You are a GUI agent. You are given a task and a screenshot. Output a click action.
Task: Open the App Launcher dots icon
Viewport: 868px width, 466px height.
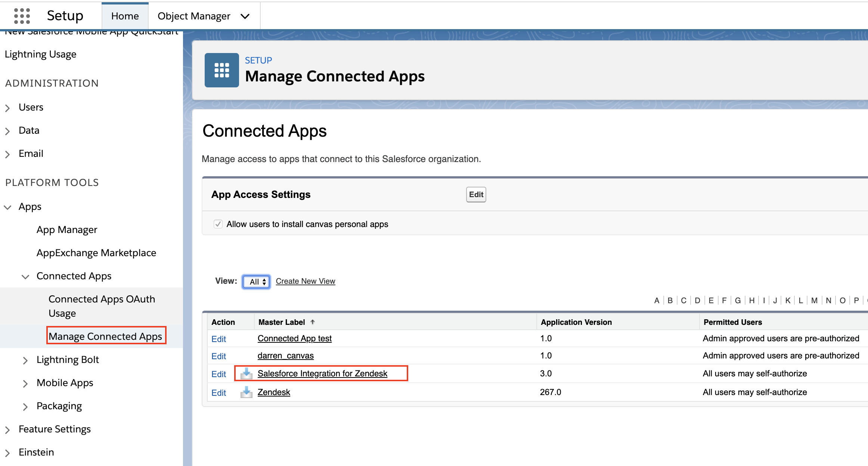click(x=22, y=16)
